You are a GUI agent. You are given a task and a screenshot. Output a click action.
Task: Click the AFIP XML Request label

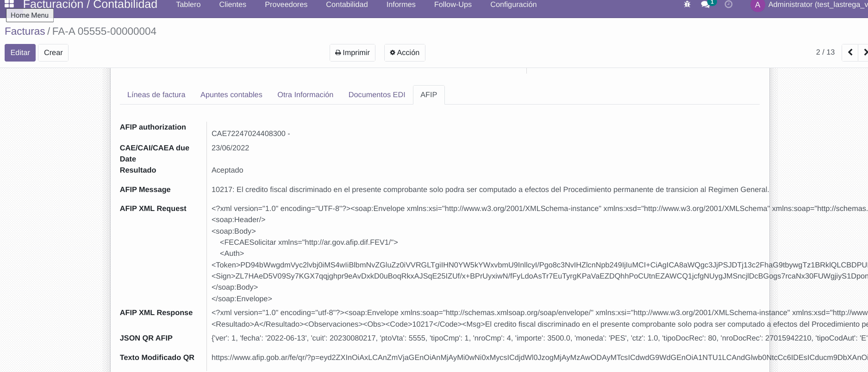[153, 209]
